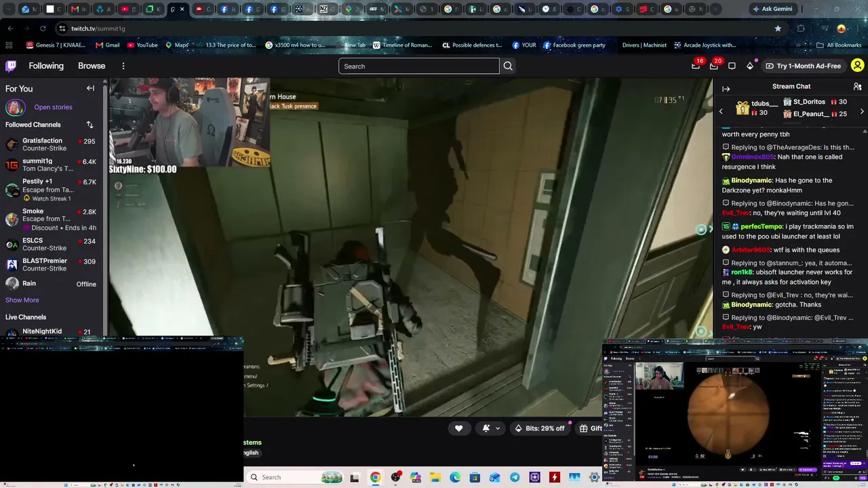Expand followed list with Show More

22,300
